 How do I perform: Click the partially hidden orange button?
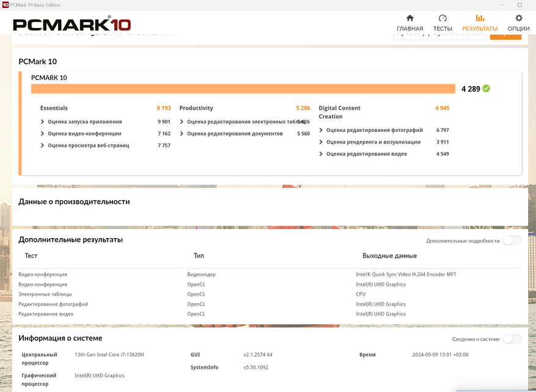pos(505,37)
